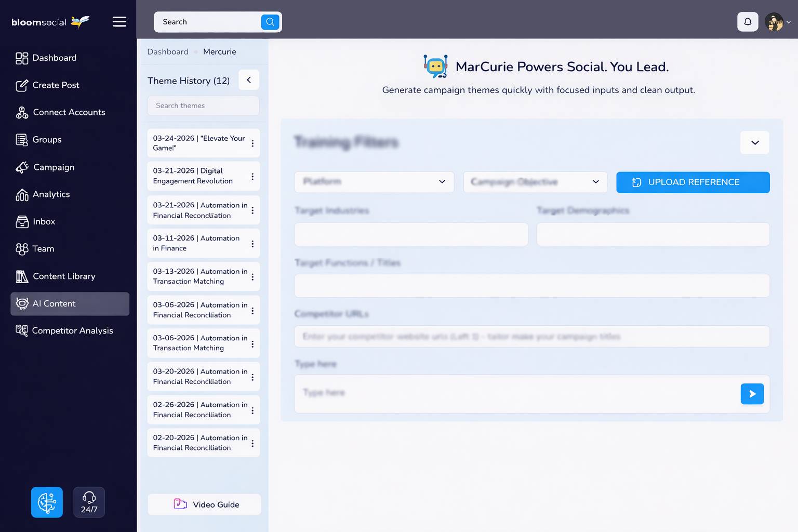Collapse the Theme History panel
Screen dimensions: 798x532
click(249, 80)
